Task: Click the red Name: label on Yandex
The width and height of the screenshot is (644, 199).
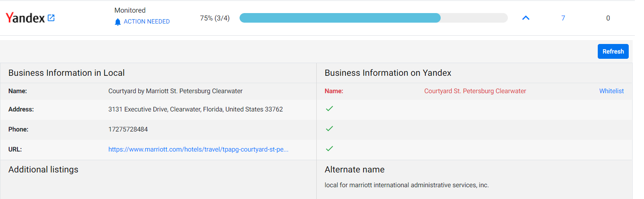Action: (334, 91)
